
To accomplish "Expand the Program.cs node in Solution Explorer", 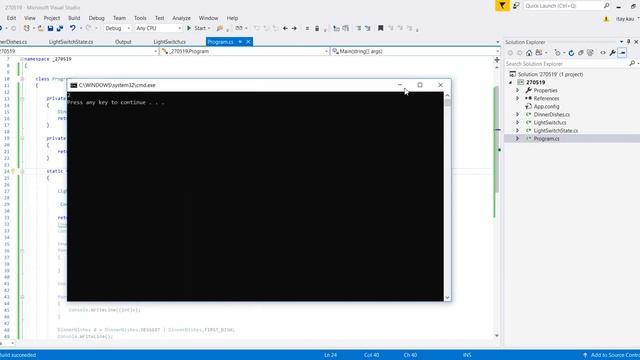I will (x=518, y=139).
